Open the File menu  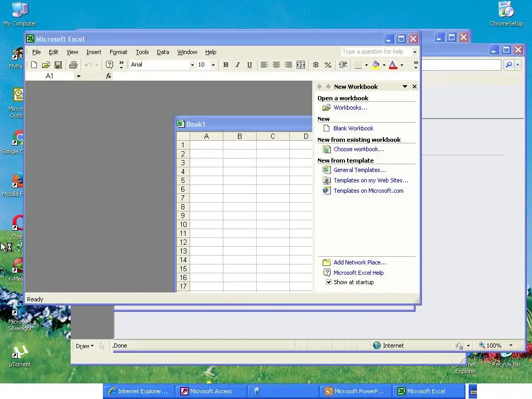[x=36, y=52]
